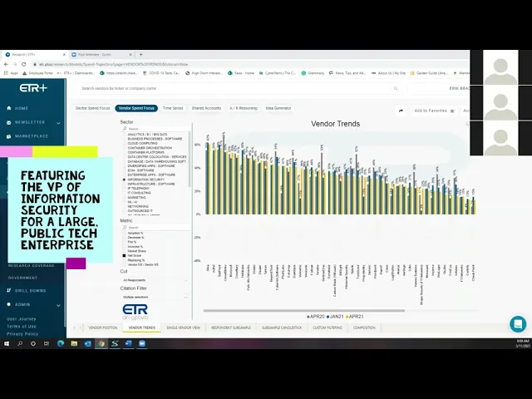The height and width of the screenshot is (399, 532).
Task: Click the APR21 legend color dot
Action: pyautogui.click(x=347, y=317)
